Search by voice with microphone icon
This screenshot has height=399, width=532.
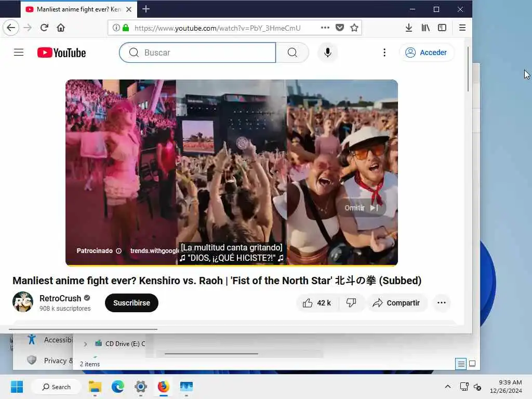point(327,52)
